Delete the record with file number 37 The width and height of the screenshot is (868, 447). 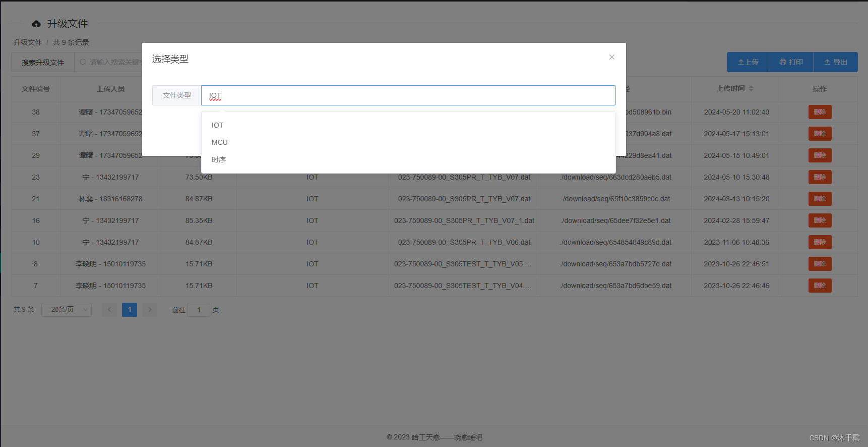tap(820, 134)
